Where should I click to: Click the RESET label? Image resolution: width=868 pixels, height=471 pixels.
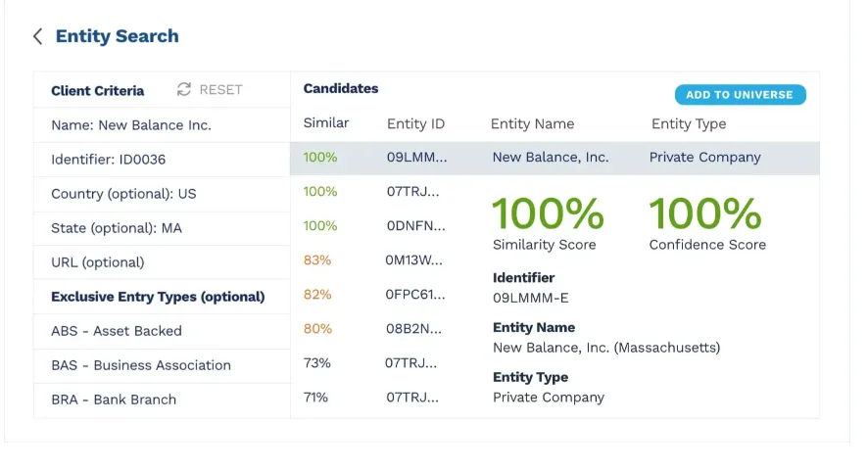click(220, 90)
